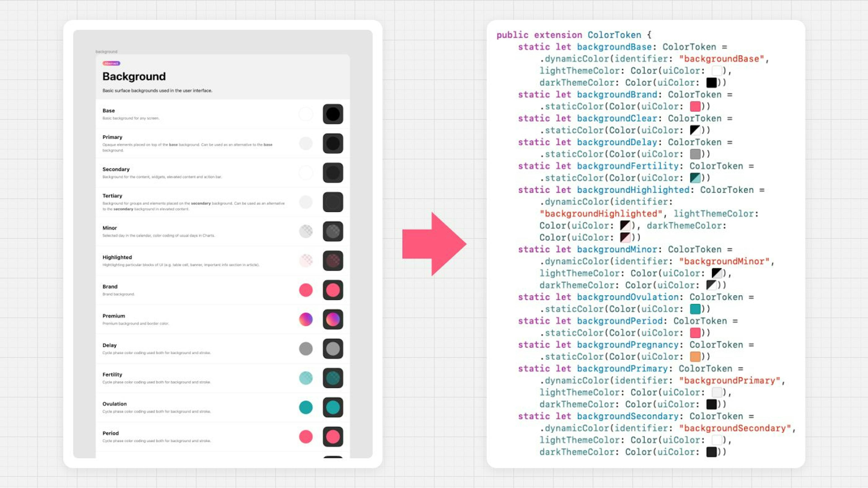Image resolution: width=868 pixels, height=488 pixels.
Task: Click the Premium gradient light swatch
Action: pos(306,319)
